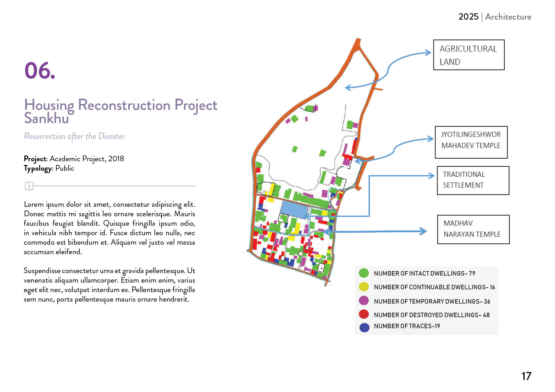Click the Lorem ipsum first paragraph
The width and height of the screenshot is (555, 392).
pyautogui.click(x=109, y=228)
